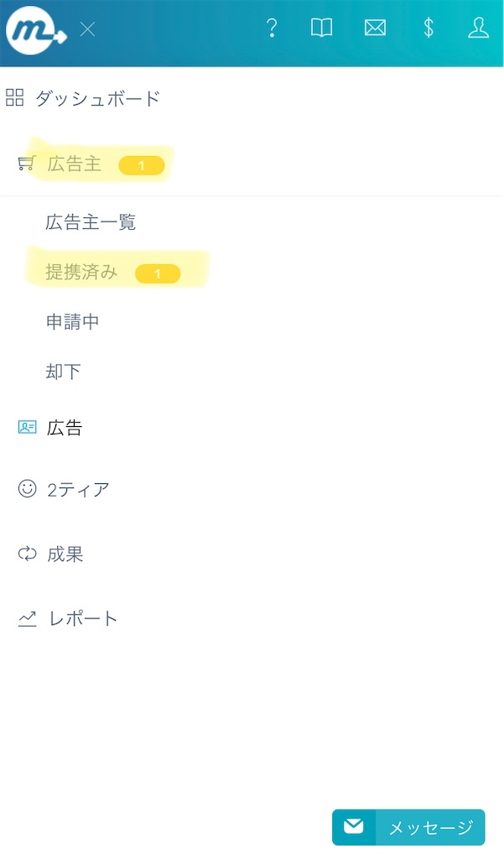Image resolution: width=504 pixels, height=859 pixels.
Task: Open the mail envelope icon in header
Action: click(375, 28)
